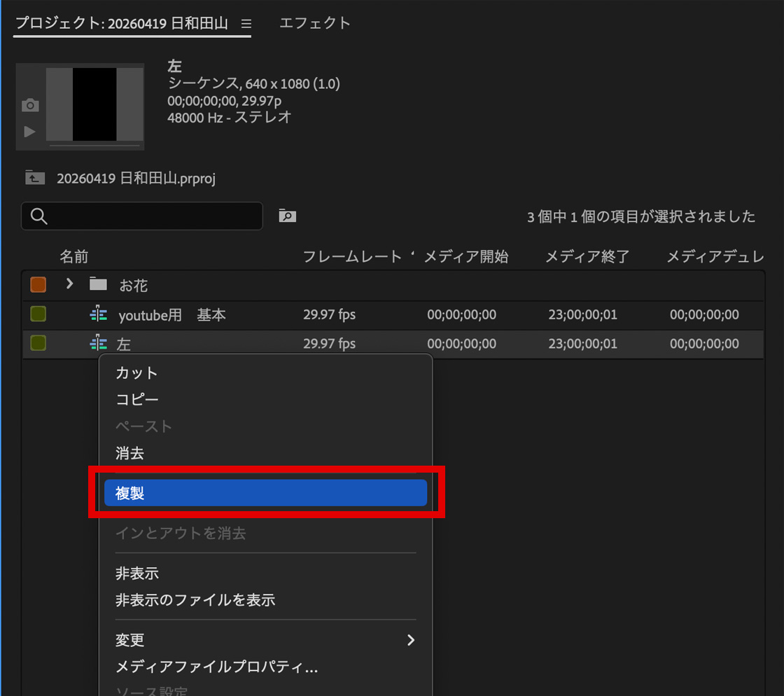784x696 pixels.
Task: Expand the お花 bin
Action: [x=69, y=284]
